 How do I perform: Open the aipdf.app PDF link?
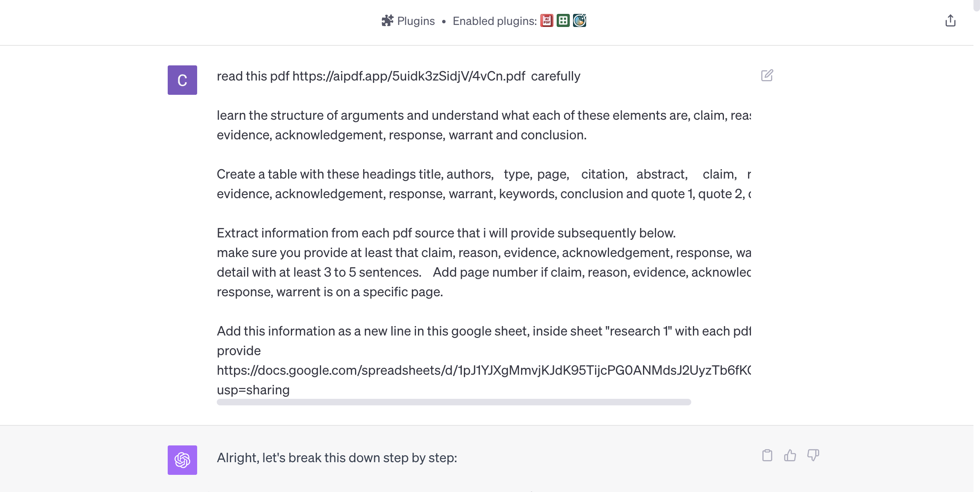(x=409, y=76)
